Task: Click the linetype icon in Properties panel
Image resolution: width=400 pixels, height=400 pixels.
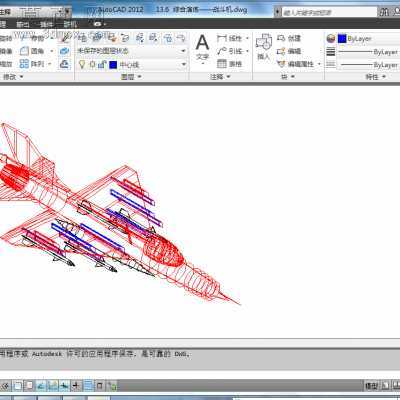Action: [331, 64]
